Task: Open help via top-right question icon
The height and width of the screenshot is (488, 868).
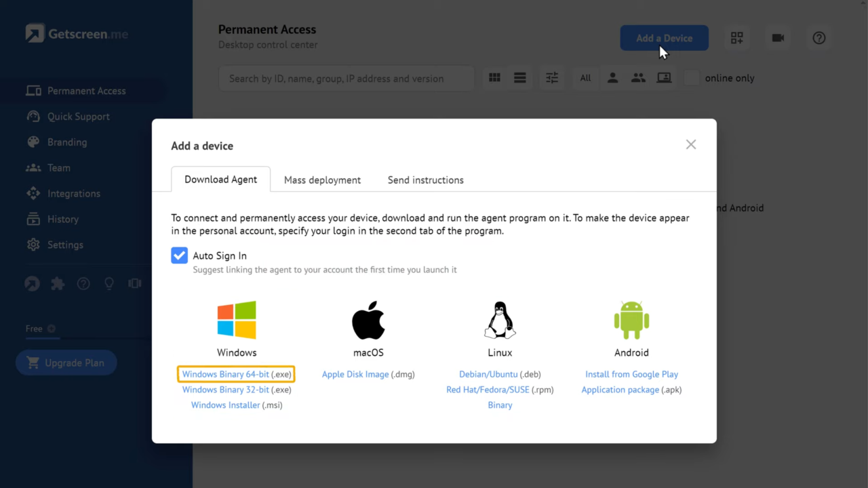Action: click(x=819, y=38)
